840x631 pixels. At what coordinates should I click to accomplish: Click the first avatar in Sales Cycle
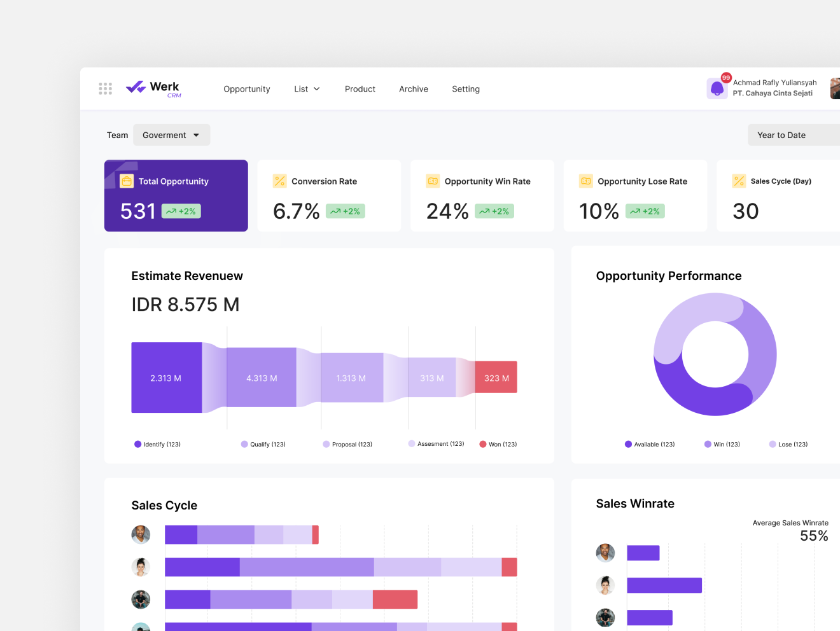(141, 535)
